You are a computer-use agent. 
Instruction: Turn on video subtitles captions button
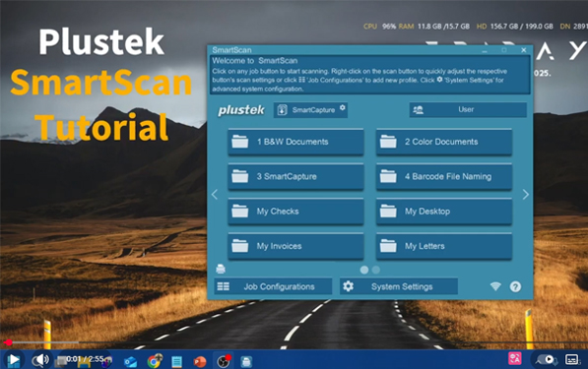point(572,359)
